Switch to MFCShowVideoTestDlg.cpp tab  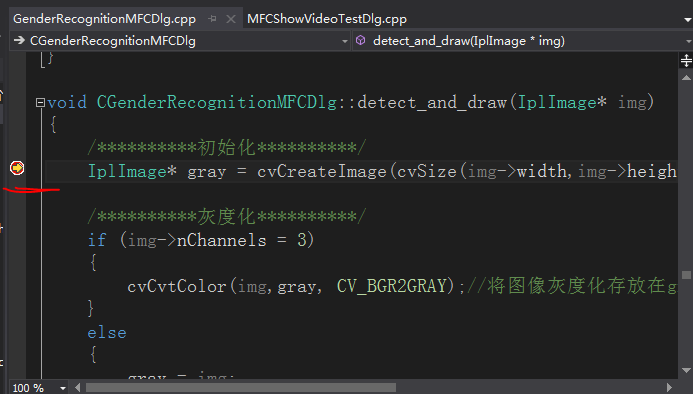tap(327, 19)
